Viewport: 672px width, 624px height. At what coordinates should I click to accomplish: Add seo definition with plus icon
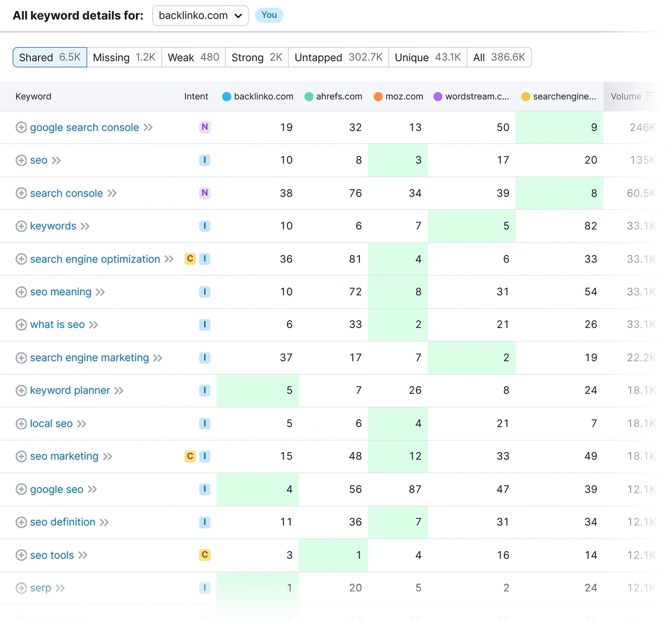point(21,522)
